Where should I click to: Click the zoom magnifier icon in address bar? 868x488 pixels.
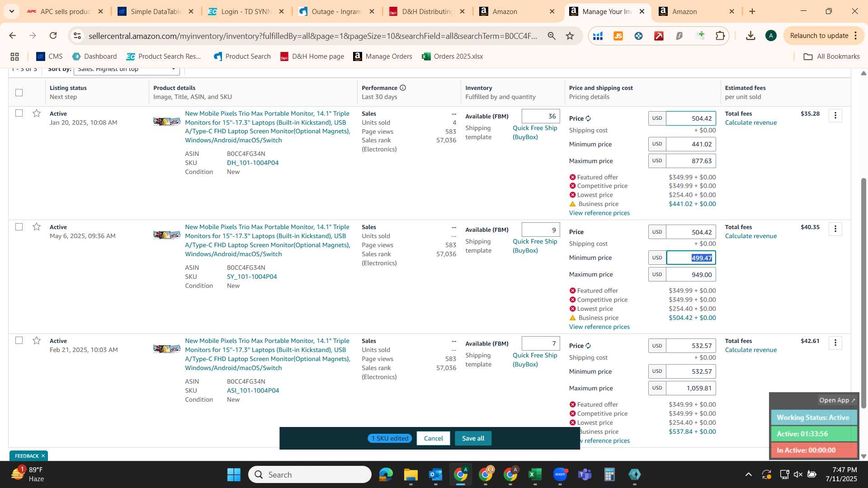(552, 36)
